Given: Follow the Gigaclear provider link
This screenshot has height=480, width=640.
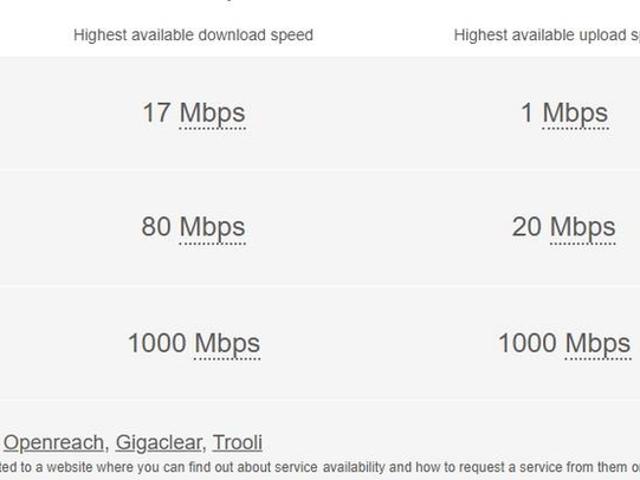Looking at the screenshot, I should coord(159,442).
